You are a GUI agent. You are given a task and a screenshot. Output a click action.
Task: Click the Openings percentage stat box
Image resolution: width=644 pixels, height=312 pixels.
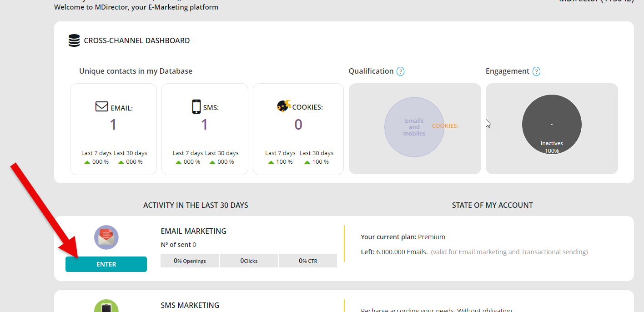coord(190,261)
